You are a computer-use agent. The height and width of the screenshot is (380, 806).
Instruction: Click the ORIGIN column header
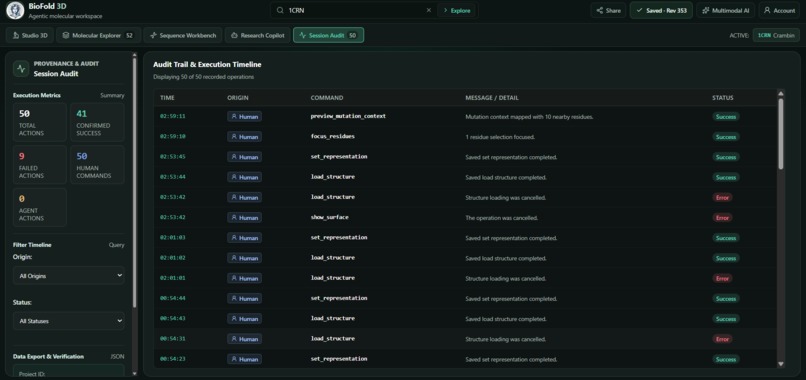(x=237, y=98)
